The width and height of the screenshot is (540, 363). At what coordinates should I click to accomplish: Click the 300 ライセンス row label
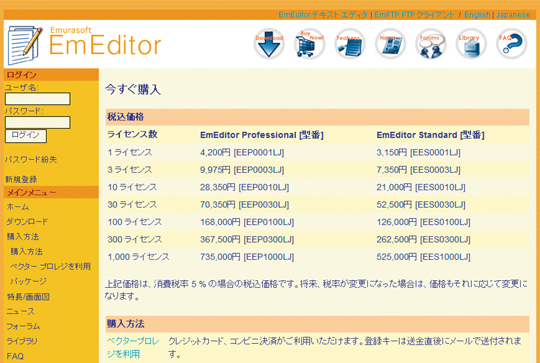tap(135, 239)
